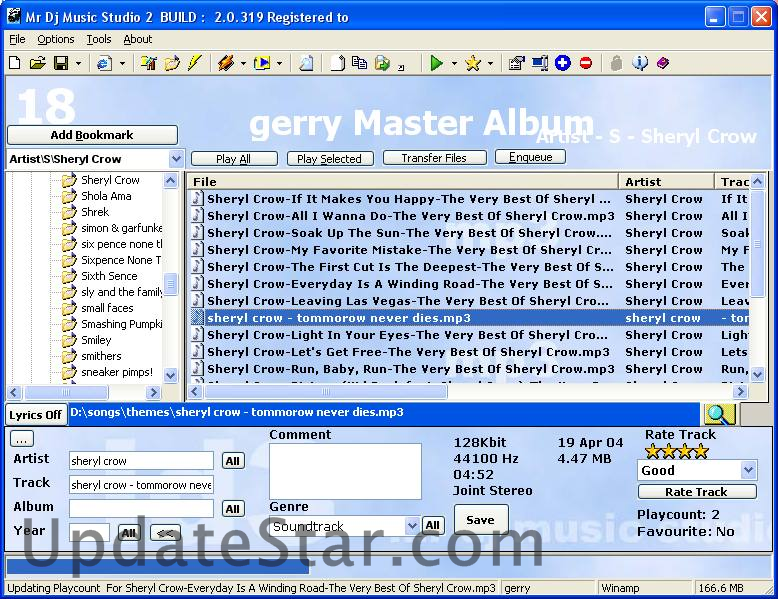
Task: Click the blank curled-page toolbar icon
Action: [x=337, y=63]
